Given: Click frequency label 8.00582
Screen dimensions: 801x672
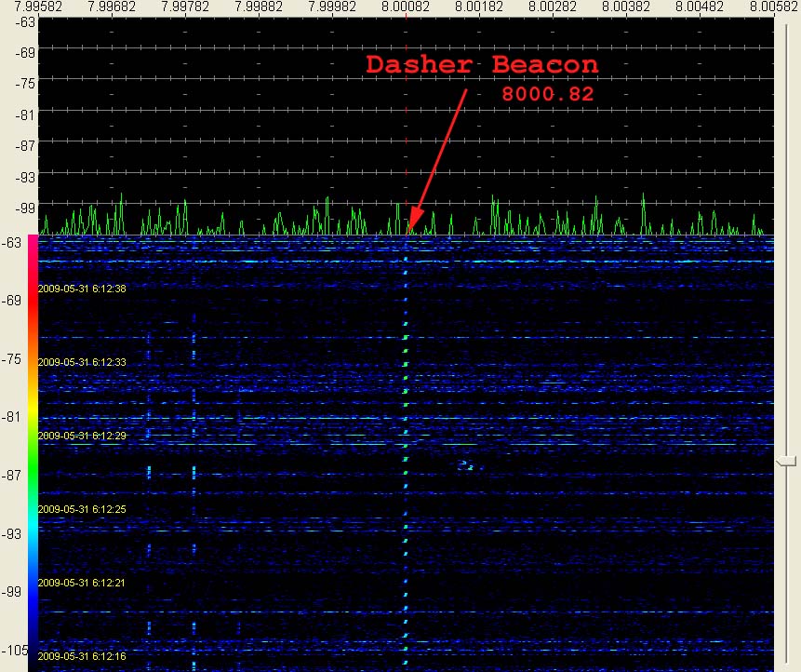Looking at the screenshot, I should click(x=773, y=7).
